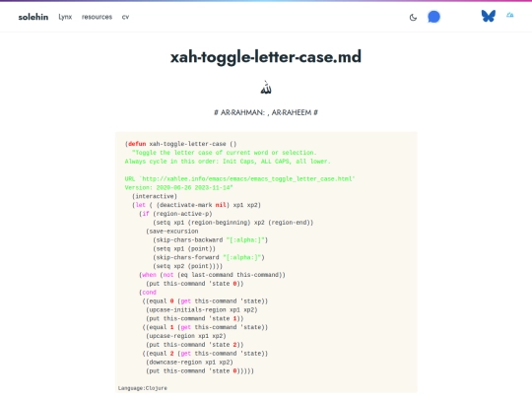The image size is (532, 399).
Task: Click the 'Toggle the letter case of current word' docstring line
Action: click(x=225, y=153)
